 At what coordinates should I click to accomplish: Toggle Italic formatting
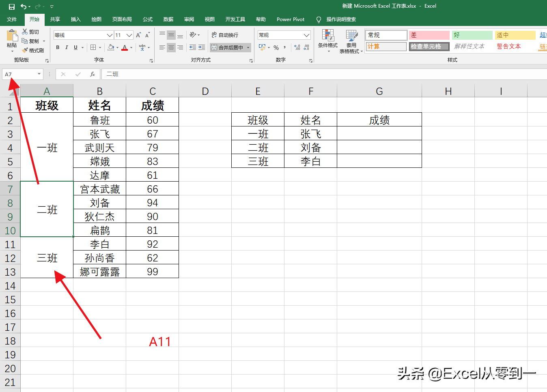pyautogui.click(x=67, y=47)
